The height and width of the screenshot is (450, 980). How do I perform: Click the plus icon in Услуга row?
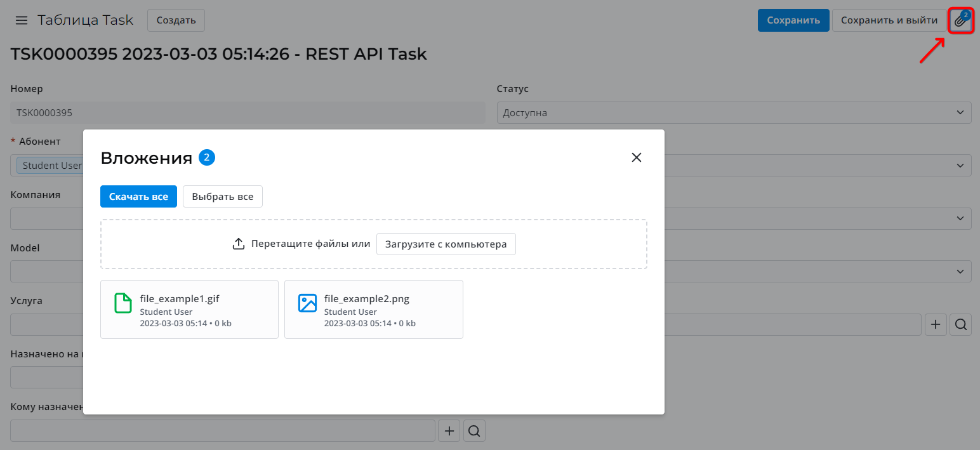click(x=935, y=324)
